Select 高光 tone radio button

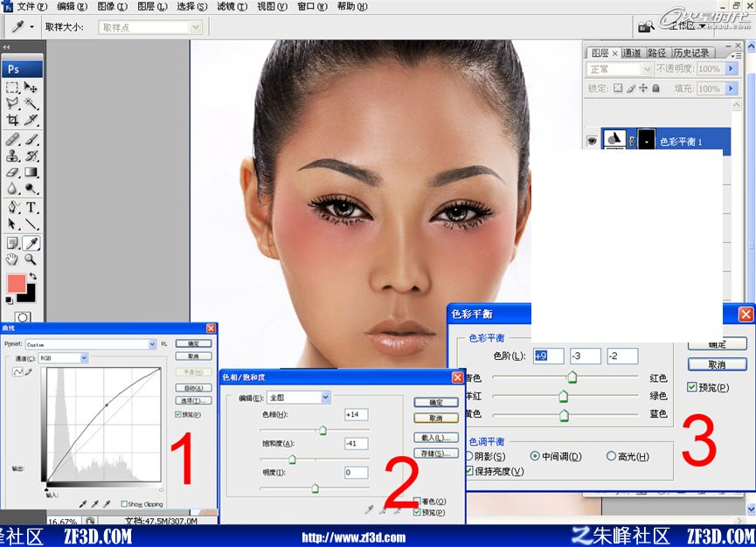click(x=611, y=456)
